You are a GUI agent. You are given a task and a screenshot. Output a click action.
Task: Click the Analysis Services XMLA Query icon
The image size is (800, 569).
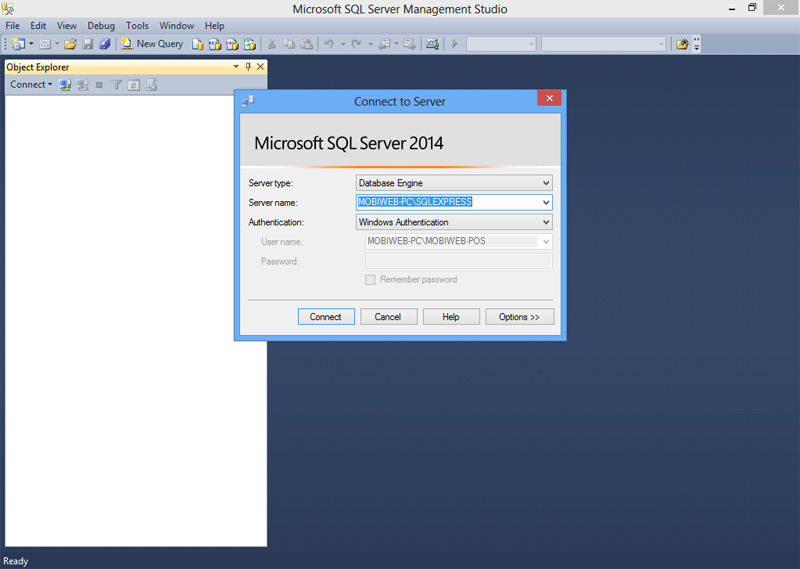[249, 44]
